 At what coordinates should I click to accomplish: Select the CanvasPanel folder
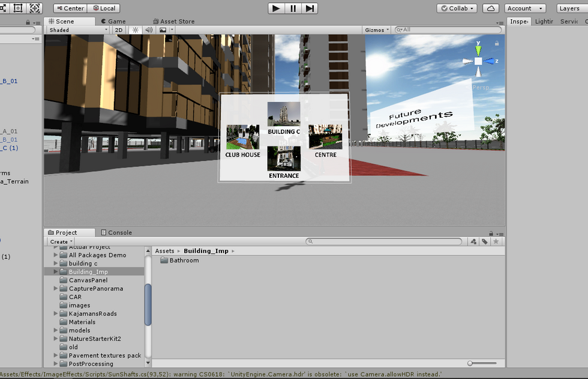pyautogui.click(x=88, y=280)
